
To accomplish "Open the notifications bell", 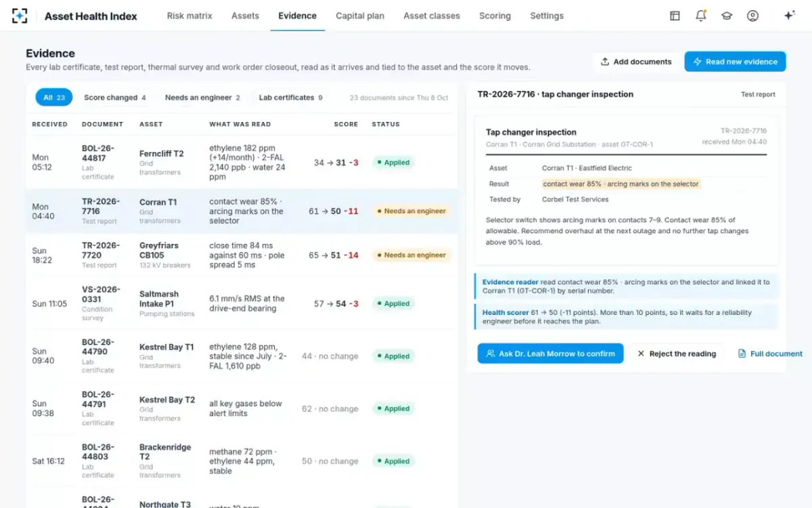I will coord(701,16).
